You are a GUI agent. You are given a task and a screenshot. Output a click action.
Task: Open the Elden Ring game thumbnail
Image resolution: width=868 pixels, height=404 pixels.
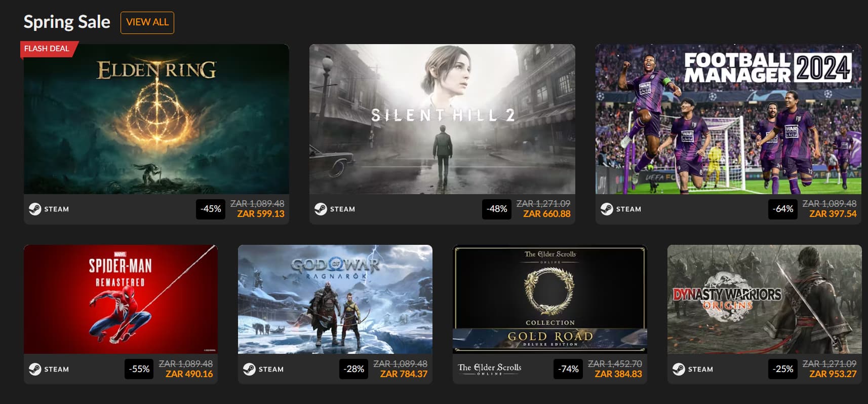pyautogui.click(x=156, y=119)
